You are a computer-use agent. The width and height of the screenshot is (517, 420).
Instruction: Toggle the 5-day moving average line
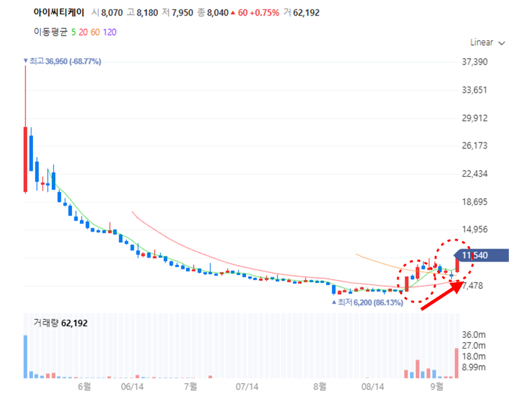pos(73,32)
